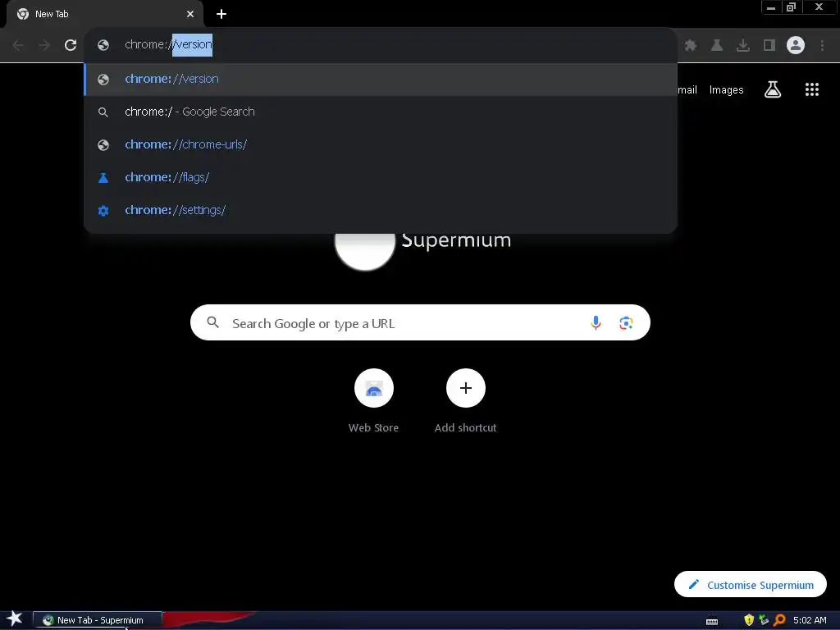840x630 pixels.
Task: Click the back navigation arrow
Action: click(18, 45)
